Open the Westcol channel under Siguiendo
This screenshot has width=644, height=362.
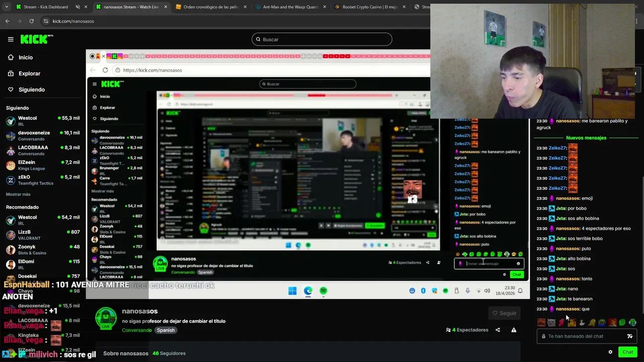click(43, 121)
